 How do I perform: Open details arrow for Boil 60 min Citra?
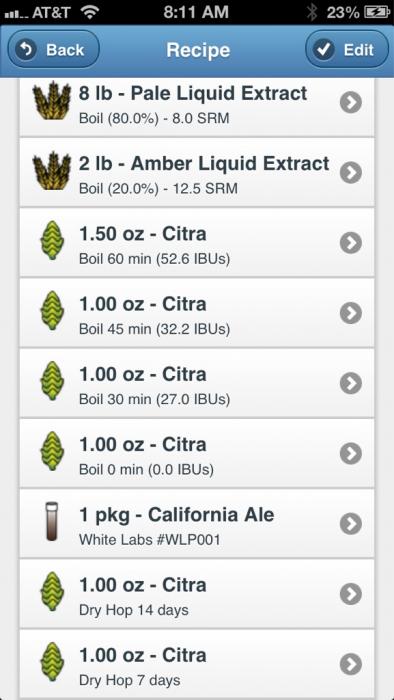[351, 243]
